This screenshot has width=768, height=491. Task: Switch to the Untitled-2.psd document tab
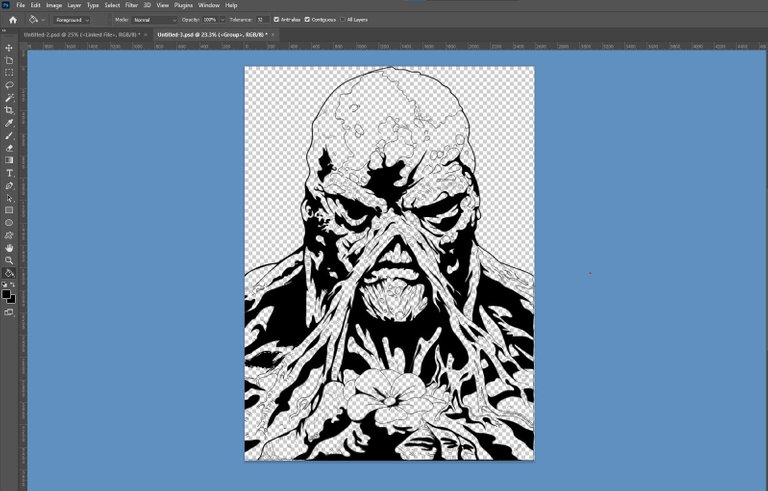point(82,35)
